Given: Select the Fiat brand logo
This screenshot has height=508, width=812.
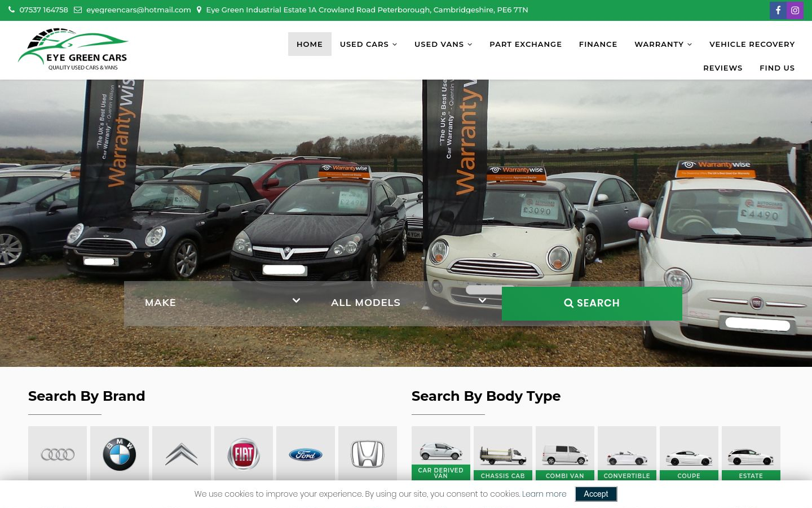Looking at the screenshot, I should click(x=244, y=454).
